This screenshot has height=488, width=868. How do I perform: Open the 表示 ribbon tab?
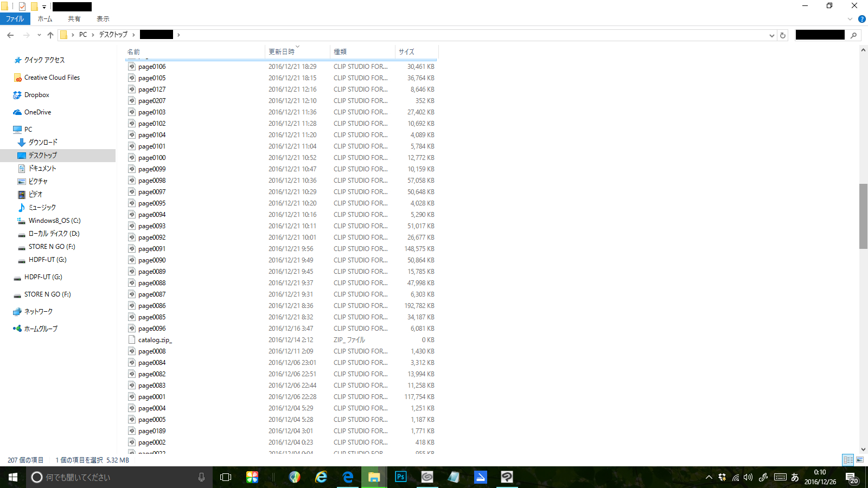pyautogui.click(x=103, y=19)
